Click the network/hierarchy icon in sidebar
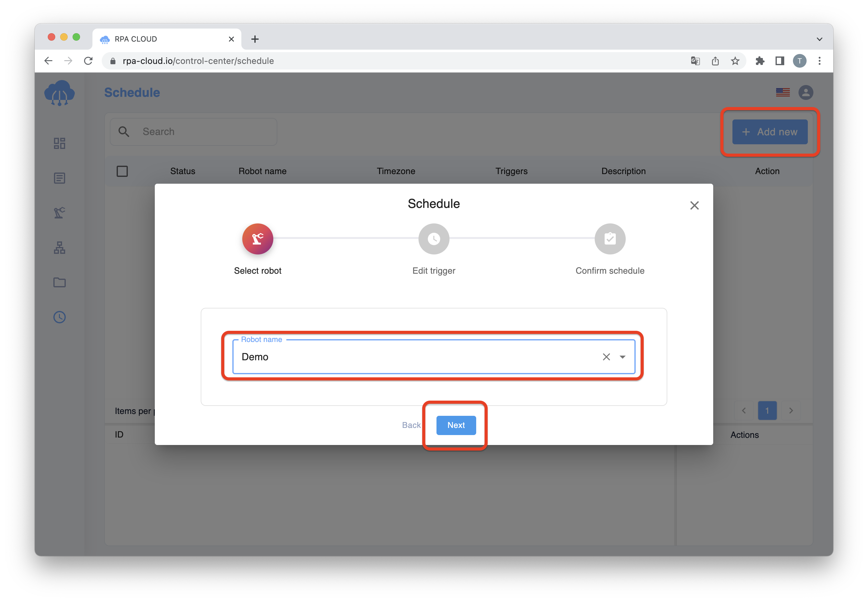Viewport: 868px width, 602px height. pyautogui.click(x=59, y=248)
